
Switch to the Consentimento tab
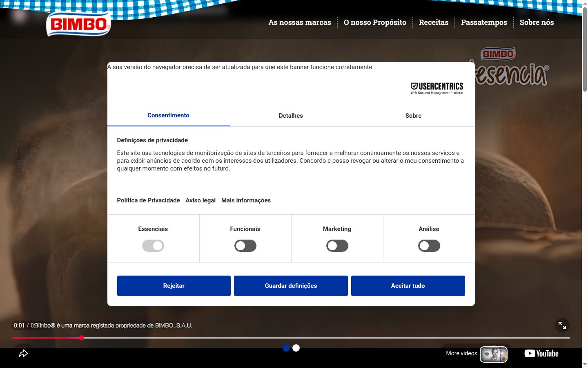(168, 116)
